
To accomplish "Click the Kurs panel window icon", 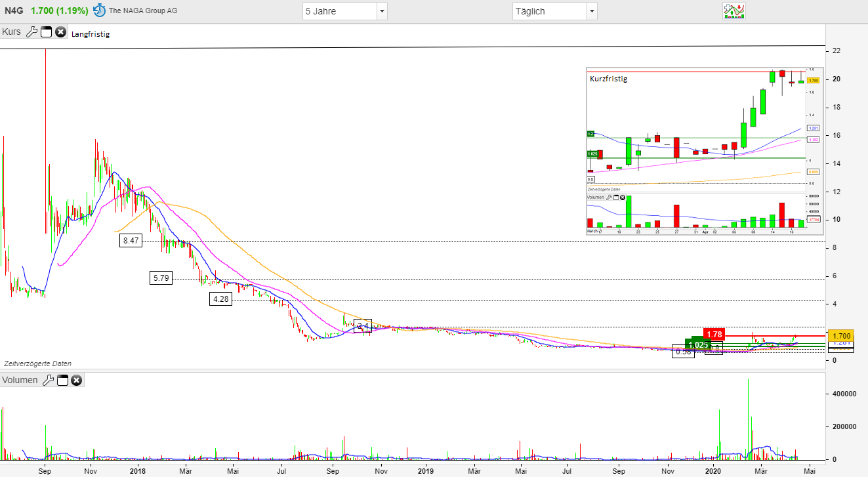I will [45, 31].
